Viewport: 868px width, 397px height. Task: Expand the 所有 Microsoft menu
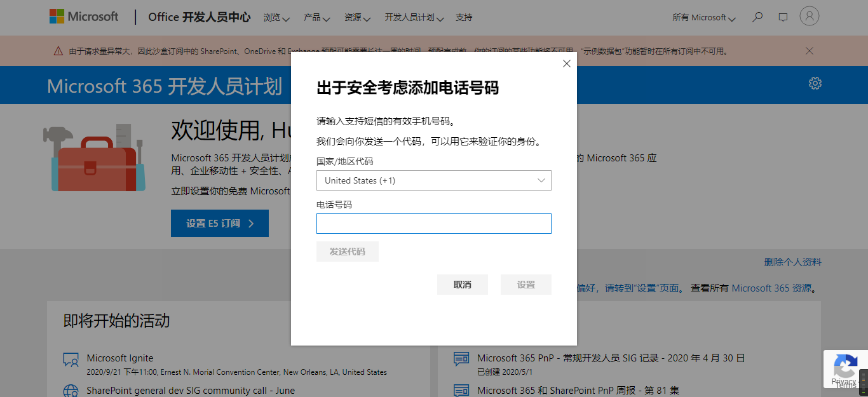tap(704, 18)
